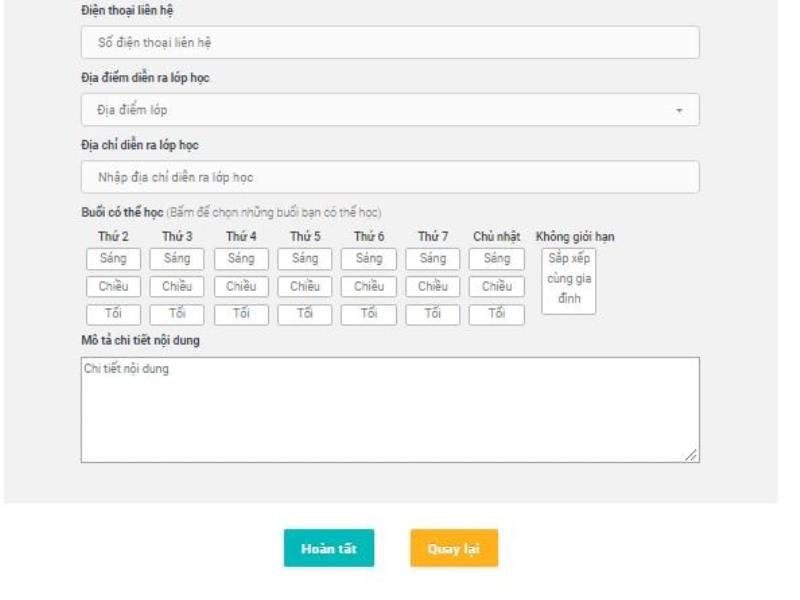Screen dimensions: 800x600
Task: Enable the Thứ 4 Tối time slot
Action: pos(241,314)
